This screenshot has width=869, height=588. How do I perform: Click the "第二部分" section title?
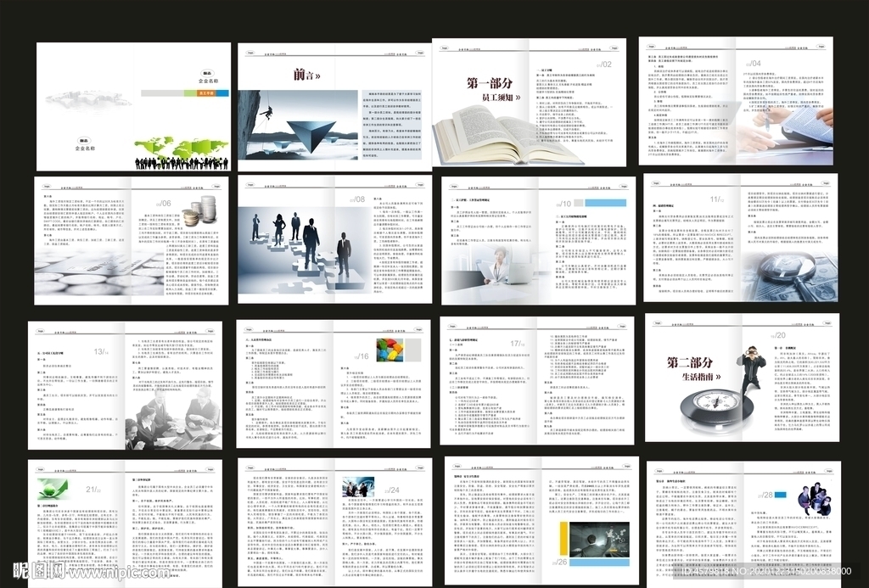(689, 363)
